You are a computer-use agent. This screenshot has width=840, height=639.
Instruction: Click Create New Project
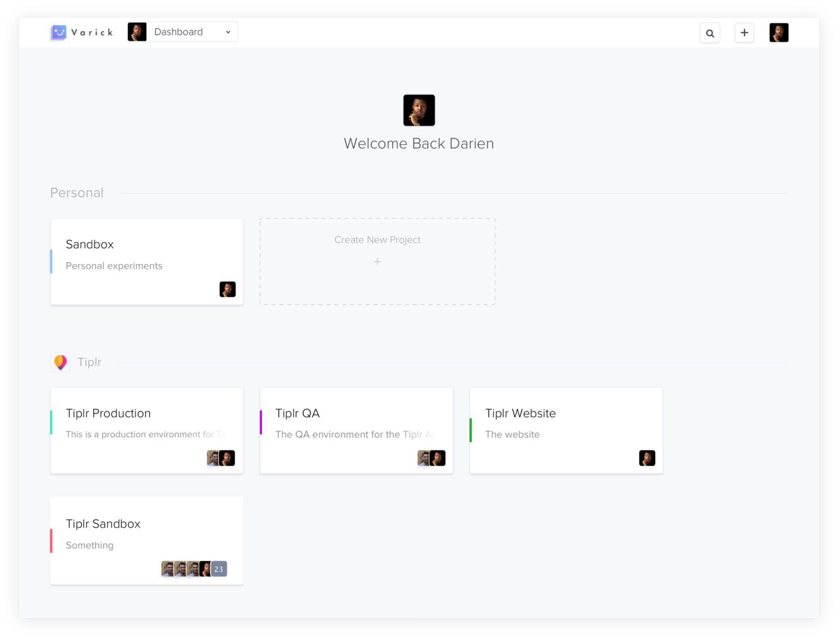[x=377, y=261]
